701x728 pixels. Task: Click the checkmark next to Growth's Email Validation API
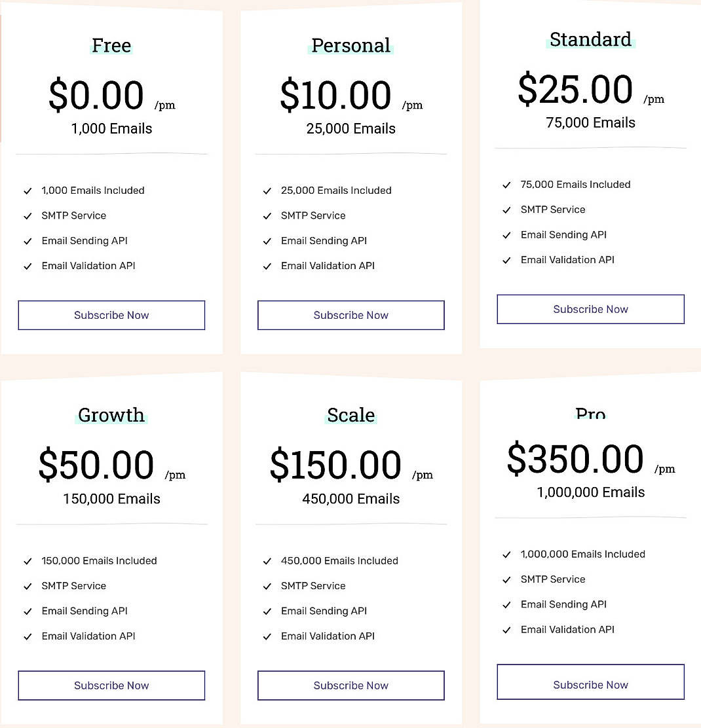tap(28, 636)
